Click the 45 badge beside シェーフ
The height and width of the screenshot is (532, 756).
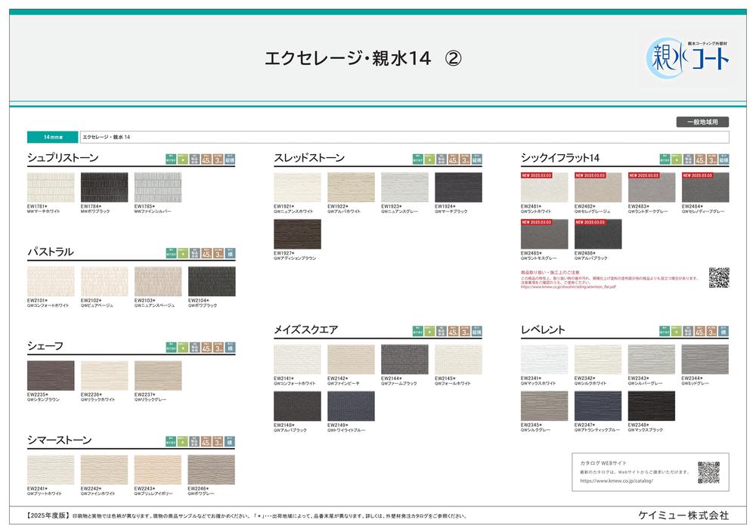point(207,348)
